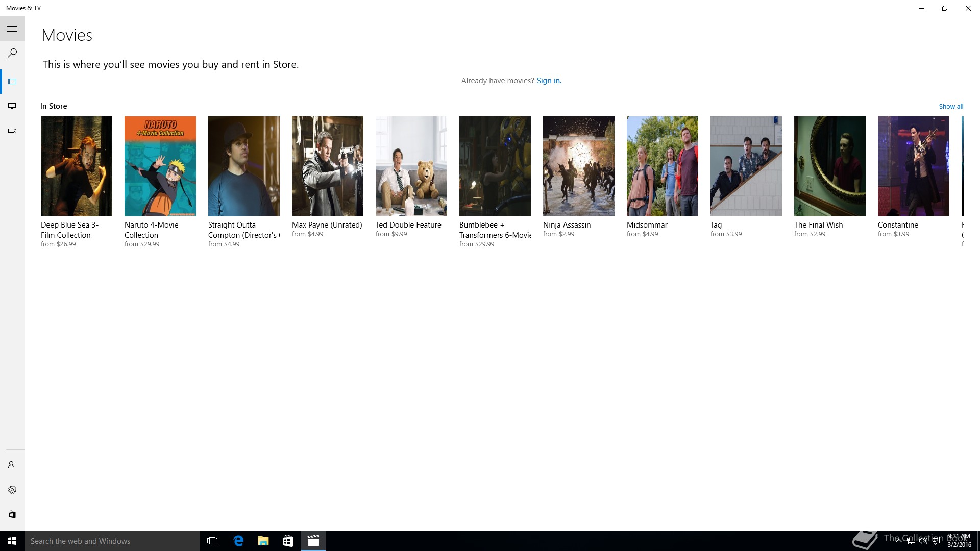The width and height of the screenshot is (980, 551).
Task: Open the Settings gear icon
Action: [12, 490]
